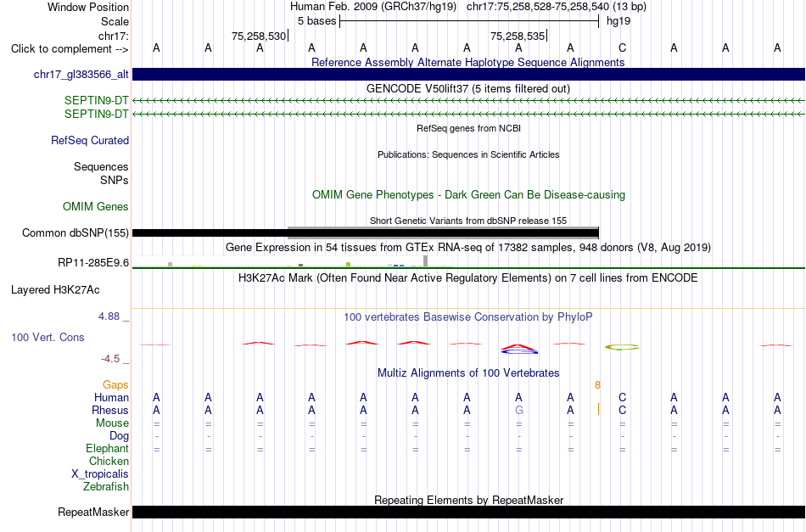Click the 'Zebrafish' species row label
Viewport: 806px width, 532px height.
(x=106, y=486)
